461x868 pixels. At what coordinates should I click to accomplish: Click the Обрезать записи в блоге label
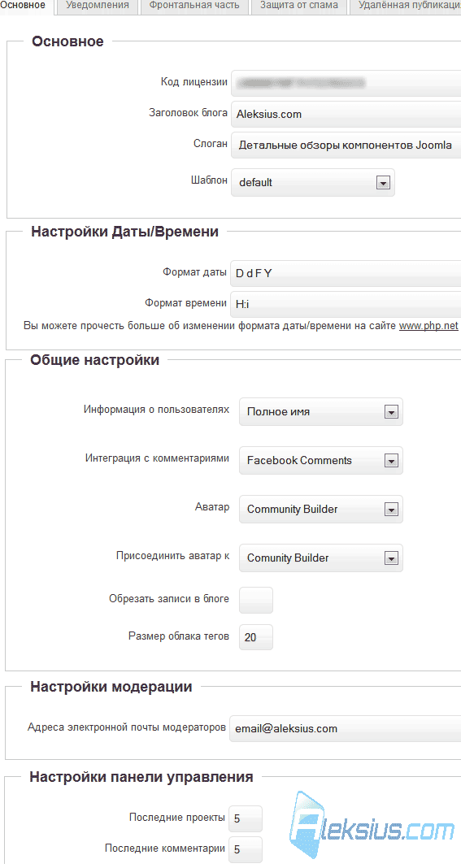pos(169,598)
